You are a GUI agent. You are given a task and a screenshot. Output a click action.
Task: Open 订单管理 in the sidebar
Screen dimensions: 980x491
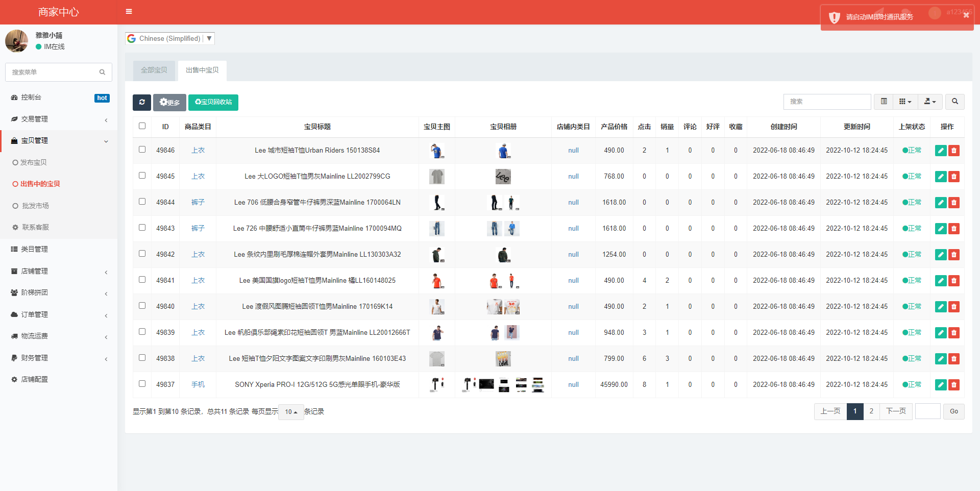[35, 314]
